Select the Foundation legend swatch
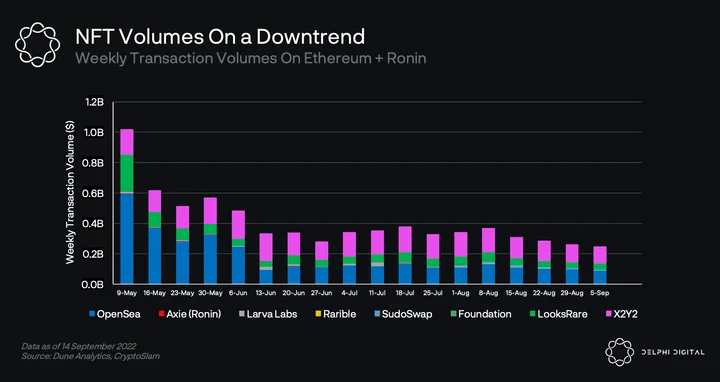This screenshot has width=720, height=382. (453, 314)
